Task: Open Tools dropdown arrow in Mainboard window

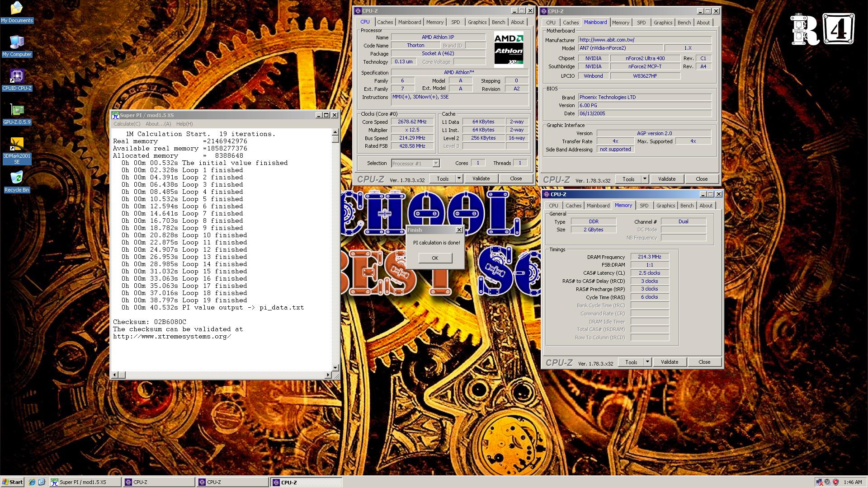Action: tap(645, 179)
